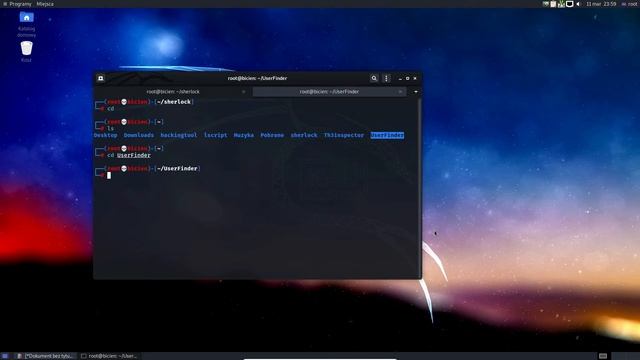Click the hackingtool directory in ls output
Viewport: 640px width, 360px height.
tap(178, 135)
